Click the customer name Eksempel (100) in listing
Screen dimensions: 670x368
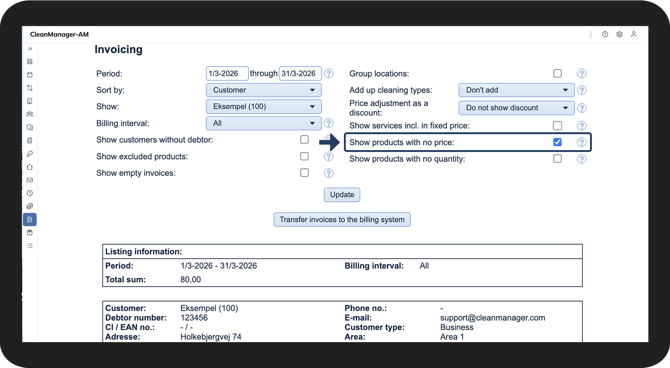(209, 308)
